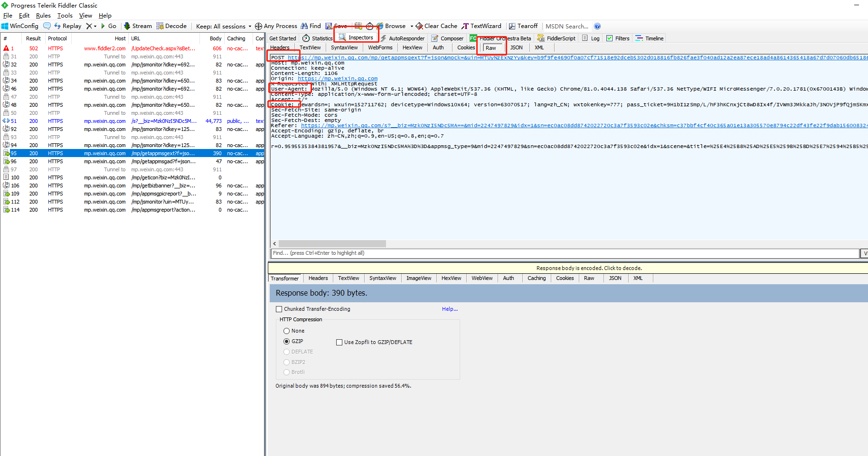Select the GZIP compression radio button

[286, 341]
